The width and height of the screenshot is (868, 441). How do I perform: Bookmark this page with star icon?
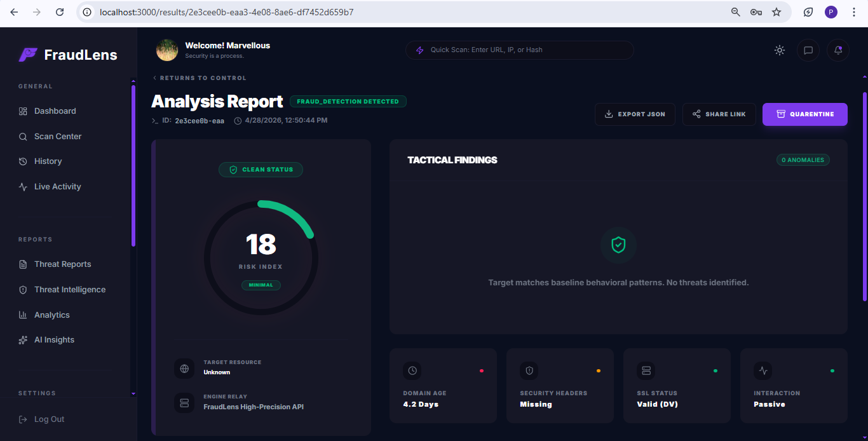click(x=776, y=12)
